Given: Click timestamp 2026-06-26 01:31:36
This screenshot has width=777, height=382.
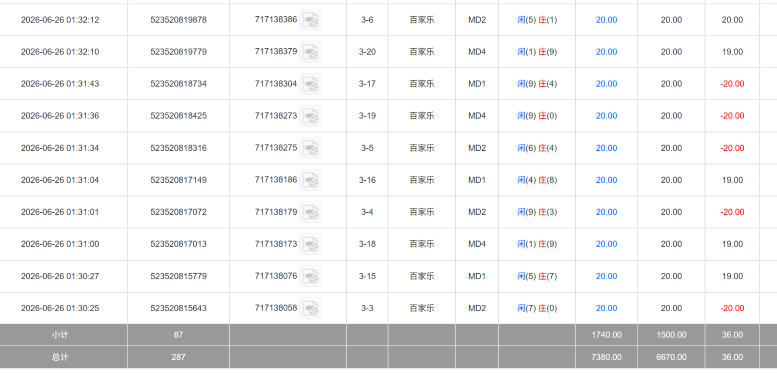Looking at the screenshot, I should [x=60, y=115].
